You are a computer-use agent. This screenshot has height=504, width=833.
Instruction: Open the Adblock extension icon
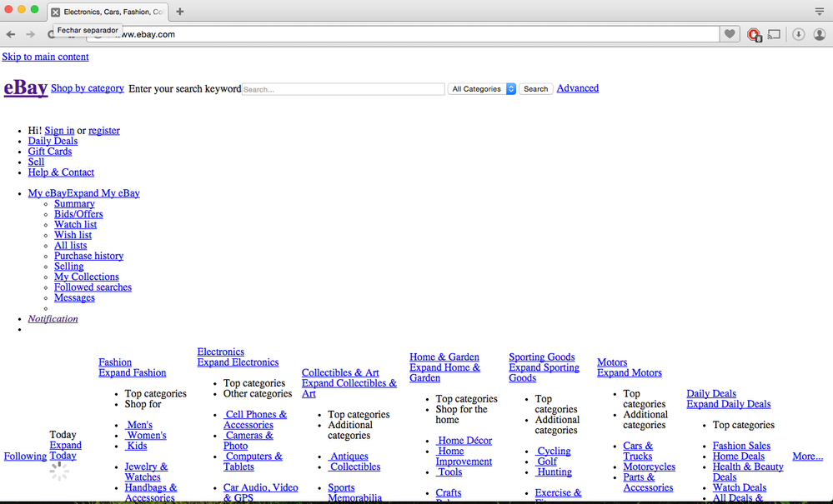754,34
